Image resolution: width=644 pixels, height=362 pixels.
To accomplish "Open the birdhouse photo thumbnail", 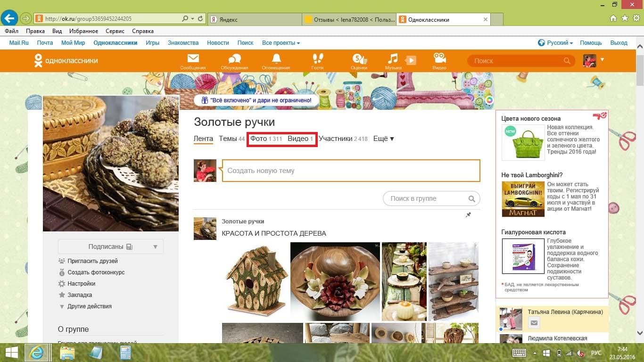I will pyautogui.click(x=255, y=281).
